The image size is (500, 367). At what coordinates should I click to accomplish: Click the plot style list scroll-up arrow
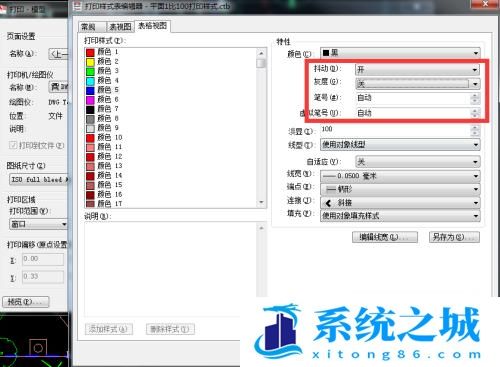(x=261, y=53)
